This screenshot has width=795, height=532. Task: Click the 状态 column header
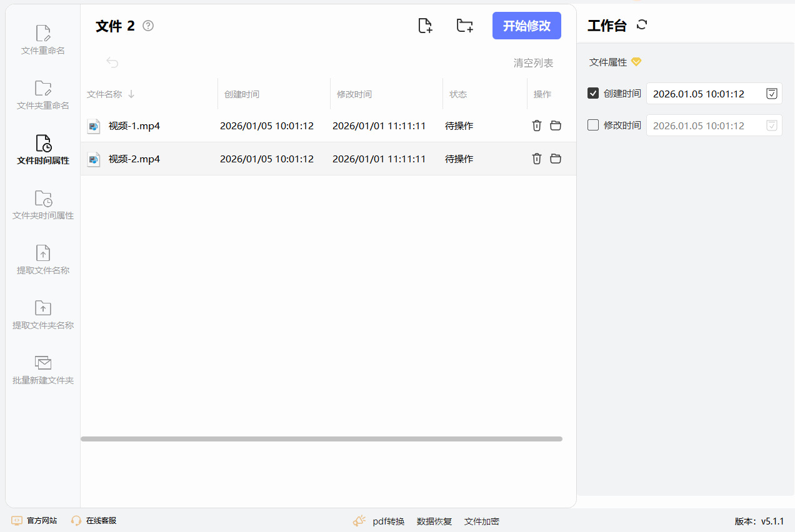[x=458, y=94]
